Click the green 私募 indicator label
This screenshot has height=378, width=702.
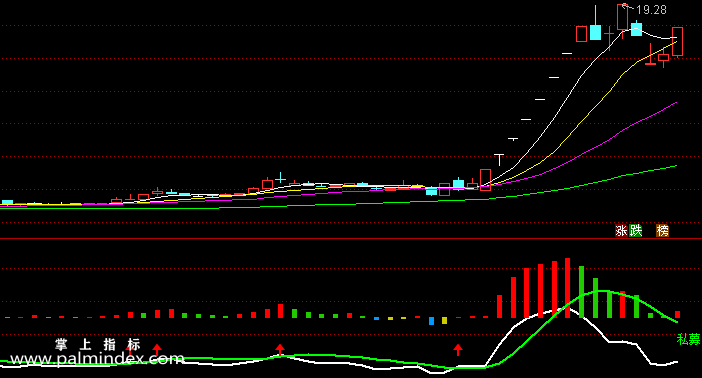pyautogui.click(x=689, y=339)
